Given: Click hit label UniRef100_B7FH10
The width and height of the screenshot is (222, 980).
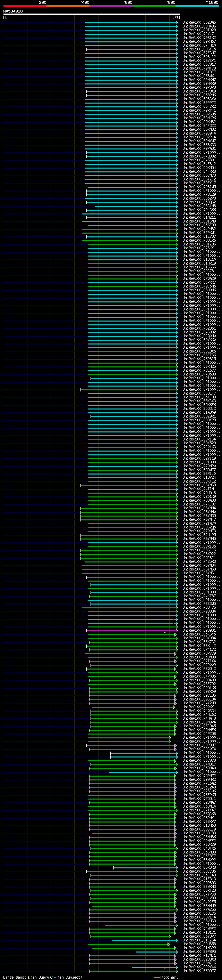Looking at the screenshot, I should [x=199, y=45].
